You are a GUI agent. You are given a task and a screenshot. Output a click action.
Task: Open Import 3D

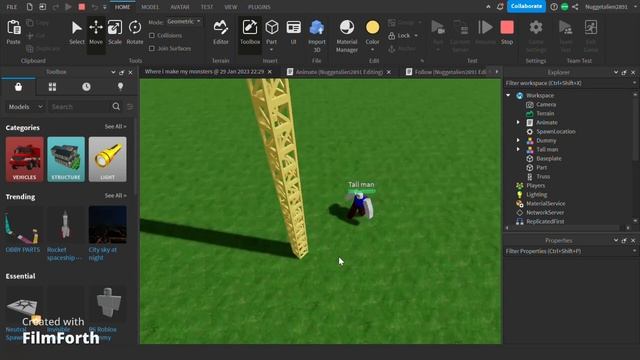[x=317, y=36]
